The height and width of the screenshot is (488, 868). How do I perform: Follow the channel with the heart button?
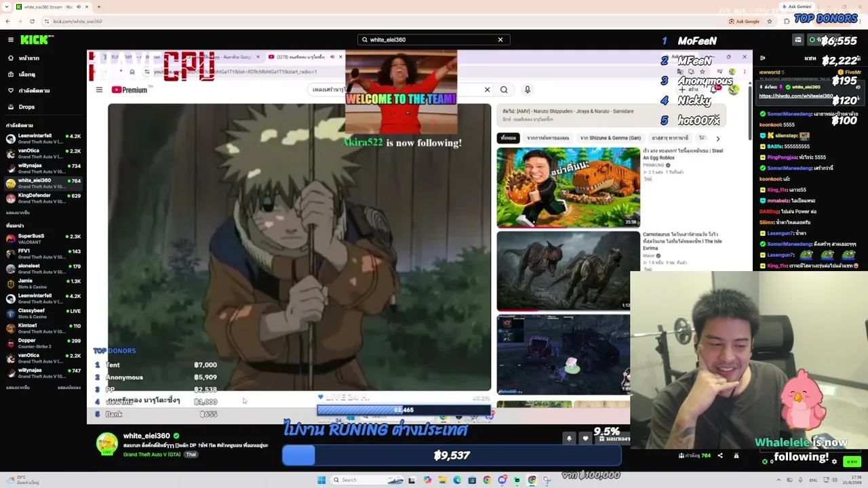(586, 439)
